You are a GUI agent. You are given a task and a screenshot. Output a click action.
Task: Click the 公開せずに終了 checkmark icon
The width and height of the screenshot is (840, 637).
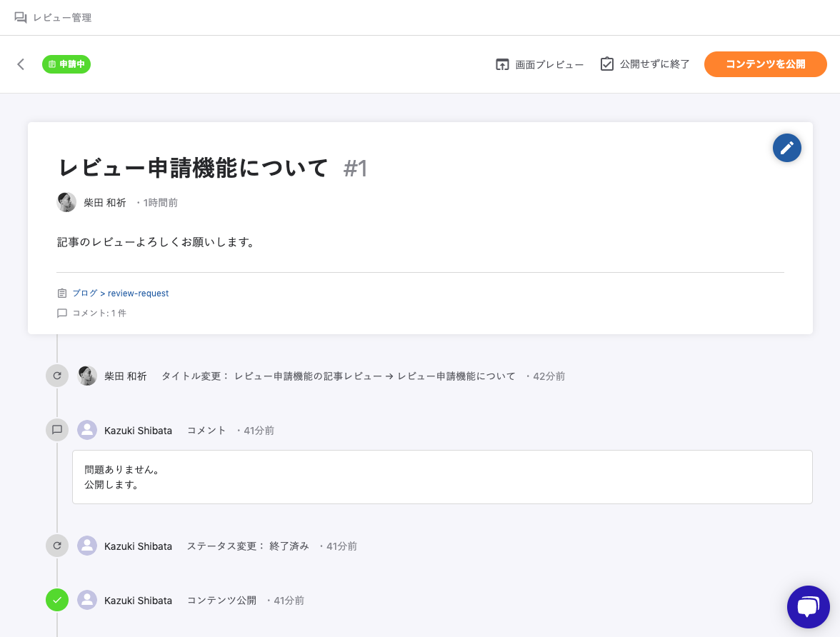point(607,64)
